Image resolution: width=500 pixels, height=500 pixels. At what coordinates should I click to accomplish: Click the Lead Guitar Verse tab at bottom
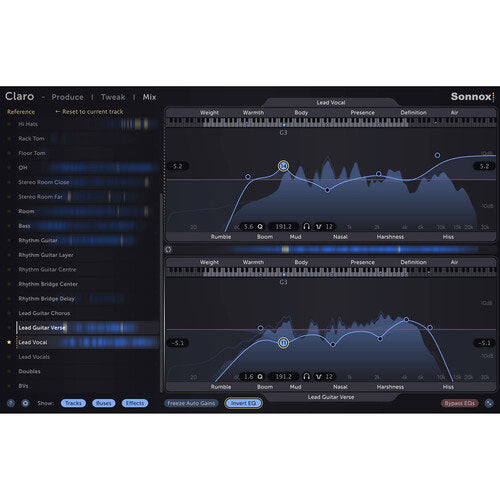pos(331,397)
